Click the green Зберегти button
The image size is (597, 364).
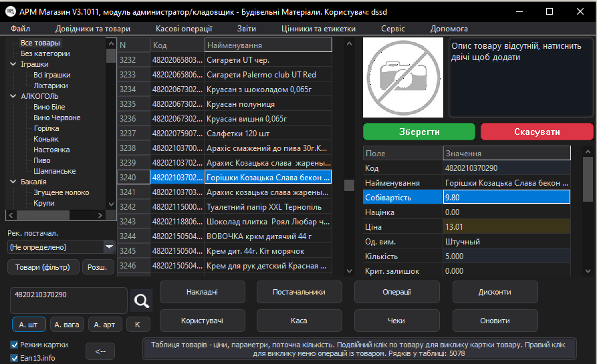click(419, 132)
